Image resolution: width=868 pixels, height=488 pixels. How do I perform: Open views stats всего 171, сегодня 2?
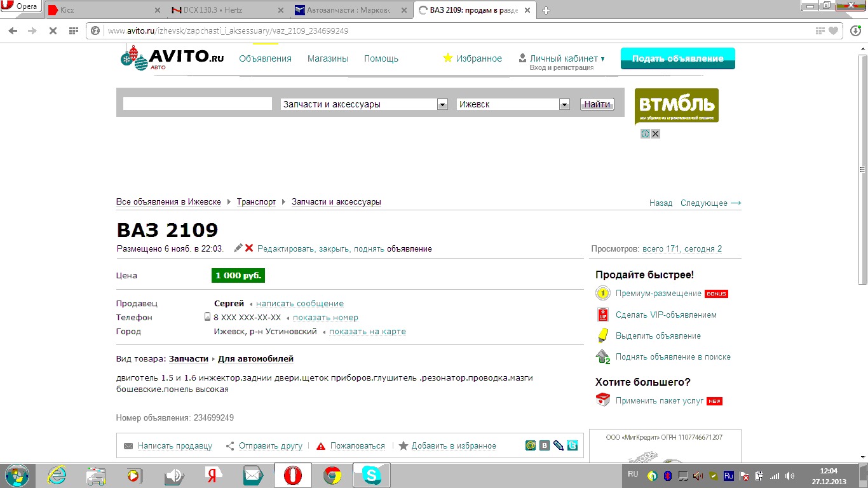(682, 249)
